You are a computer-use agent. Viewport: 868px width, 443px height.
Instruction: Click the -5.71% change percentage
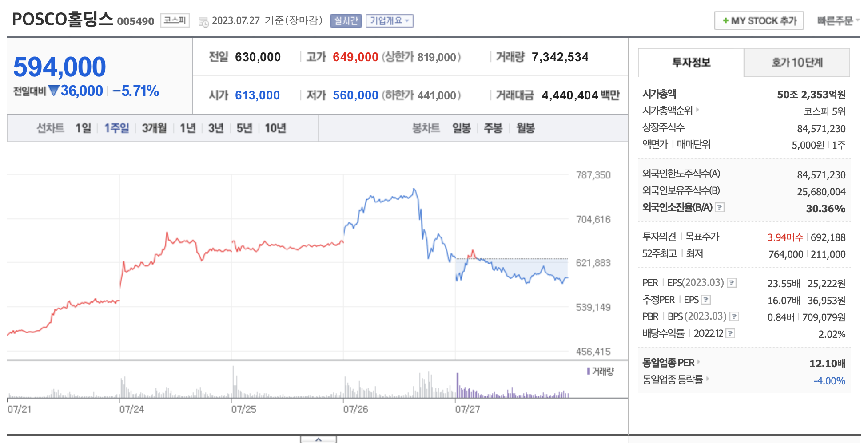135,91
